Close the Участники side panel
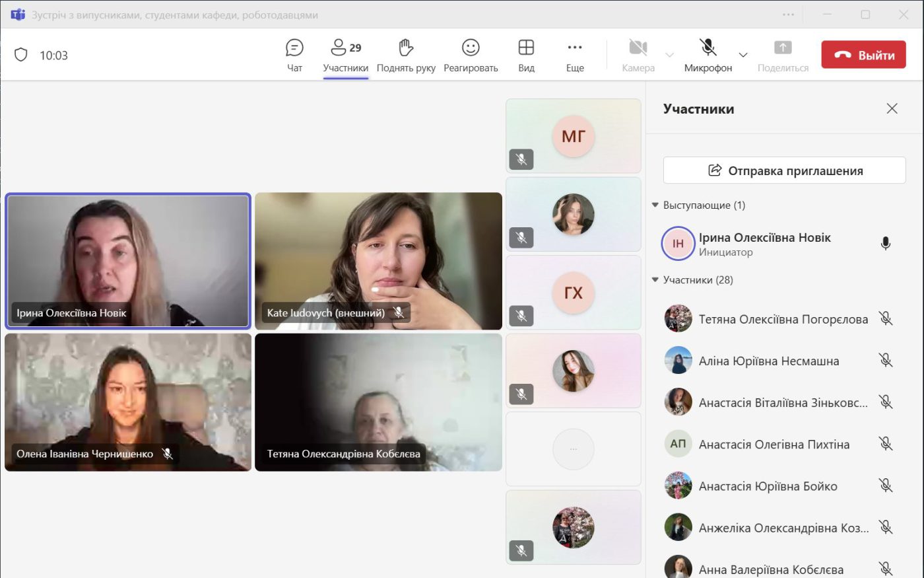 (892, 109)
